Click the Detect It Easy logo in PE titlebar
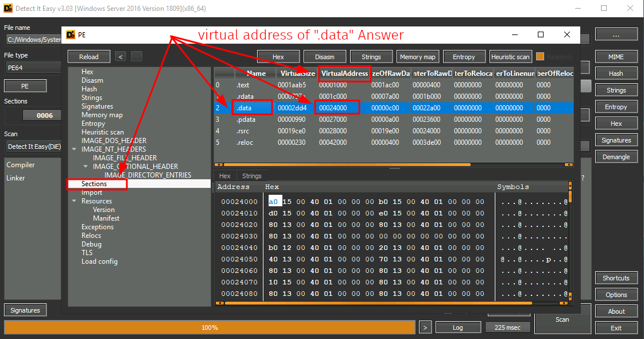This screenshot has height=339, width=644. 71,34
